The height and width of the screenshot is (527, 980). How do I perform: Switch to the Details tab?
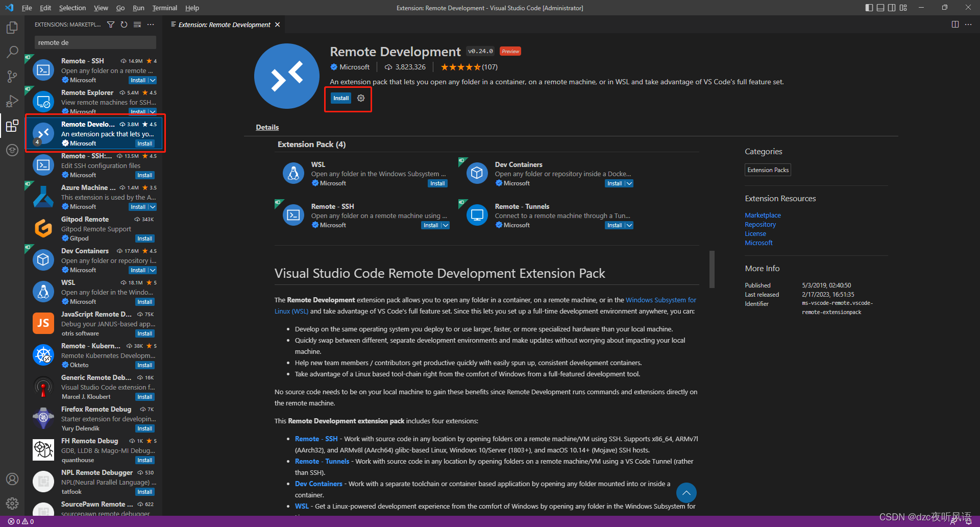pos(267,127)
